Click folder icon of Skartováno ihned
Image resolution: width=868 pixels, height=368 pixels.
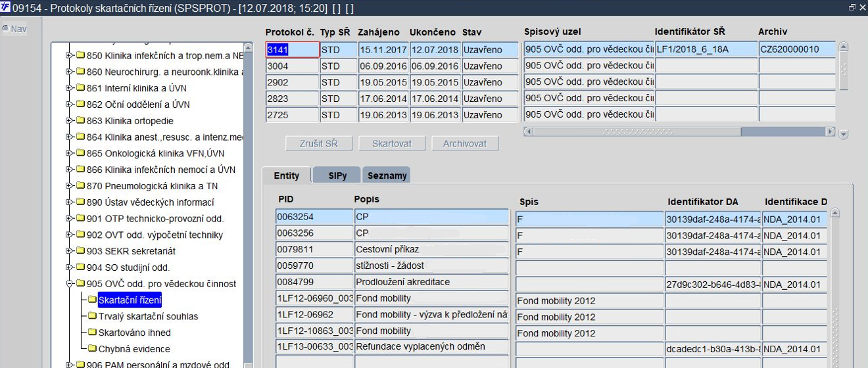[92, 333]
